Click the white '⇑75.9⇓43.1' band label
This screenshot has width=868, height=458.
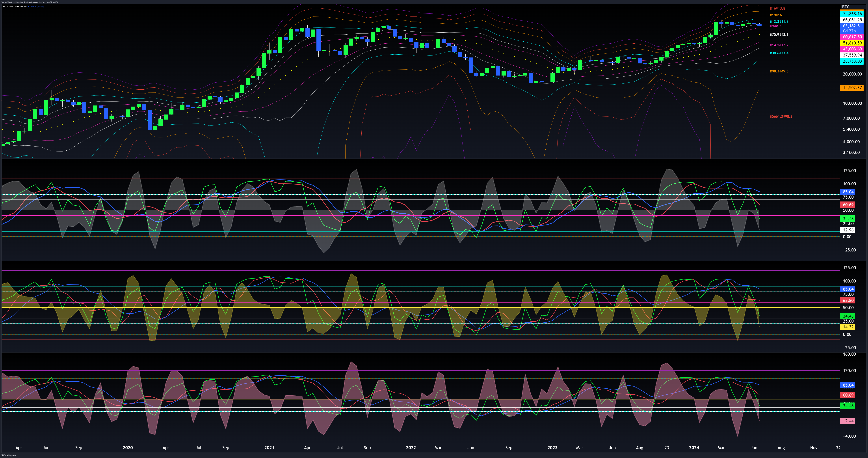[x=779, y=35]
